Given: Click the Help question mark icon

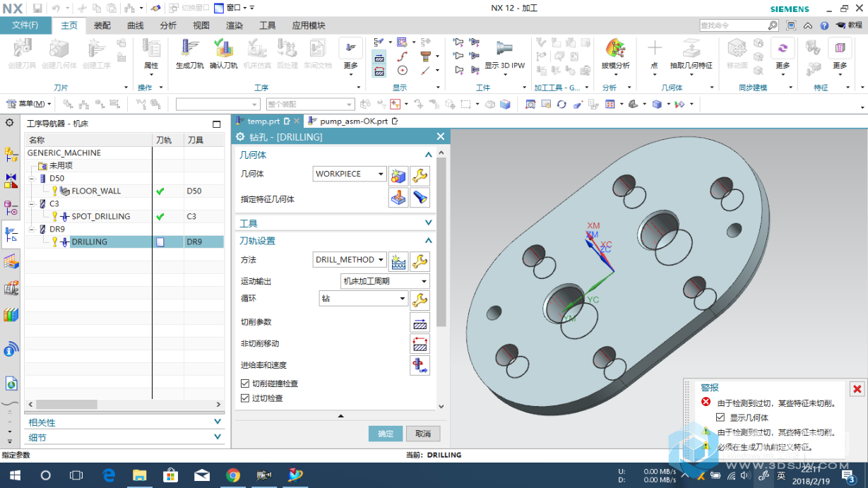Looking at the screenshot, I should pos(824,25).
